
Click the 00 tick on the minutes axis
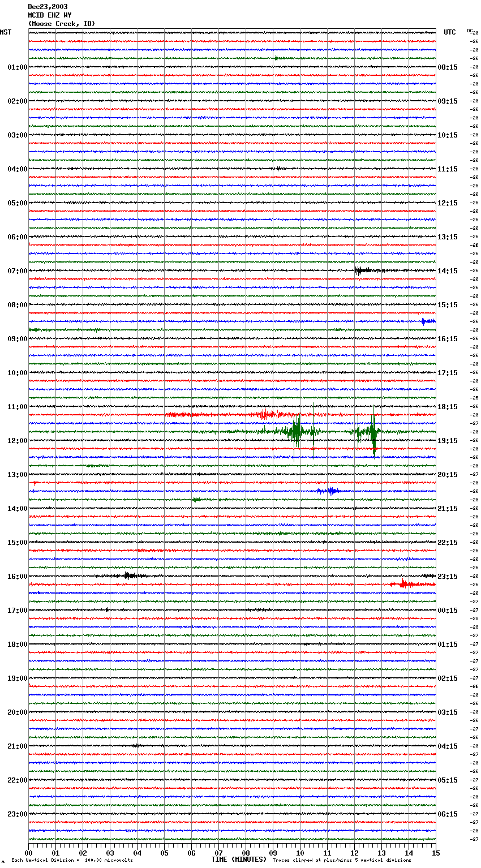tap(28, 853)
